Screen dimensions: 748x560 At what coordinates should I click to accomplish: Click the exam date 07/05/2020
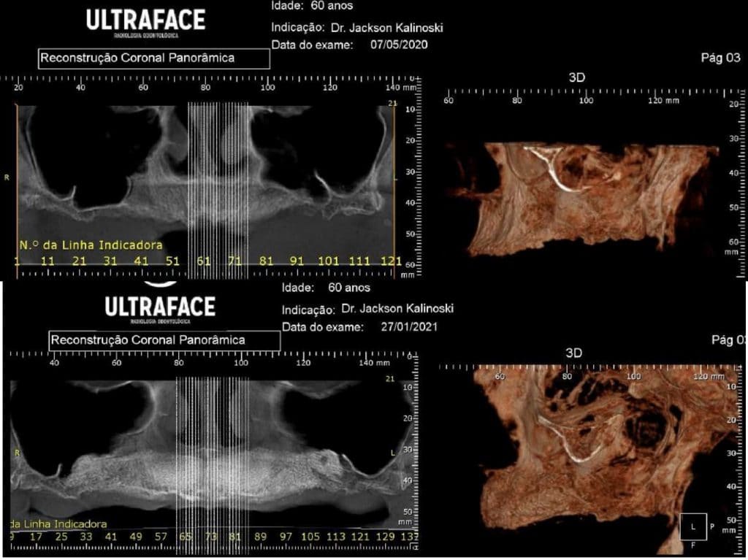398,45
